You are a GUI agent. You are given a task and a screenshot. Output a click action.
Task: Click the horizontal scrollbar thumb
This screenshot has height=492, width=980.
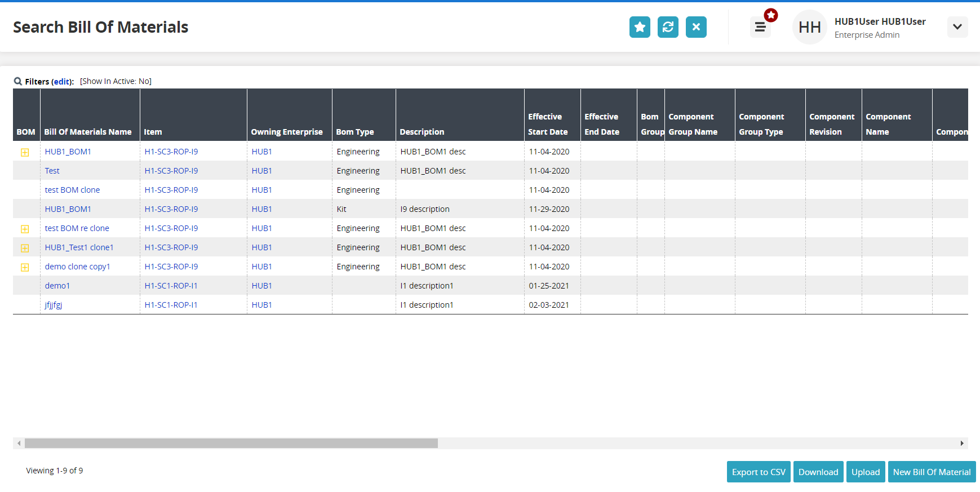(x=231, y=444)
